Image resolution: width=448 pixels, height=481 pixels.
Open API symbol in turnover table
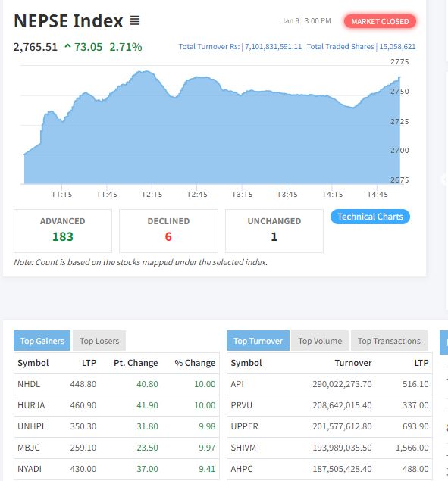(237, 384)
